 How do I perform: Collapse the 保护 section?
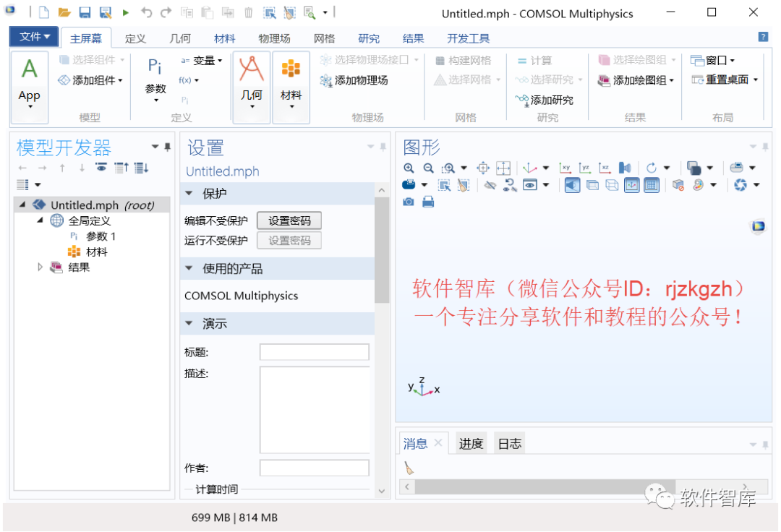click(189, 193)
